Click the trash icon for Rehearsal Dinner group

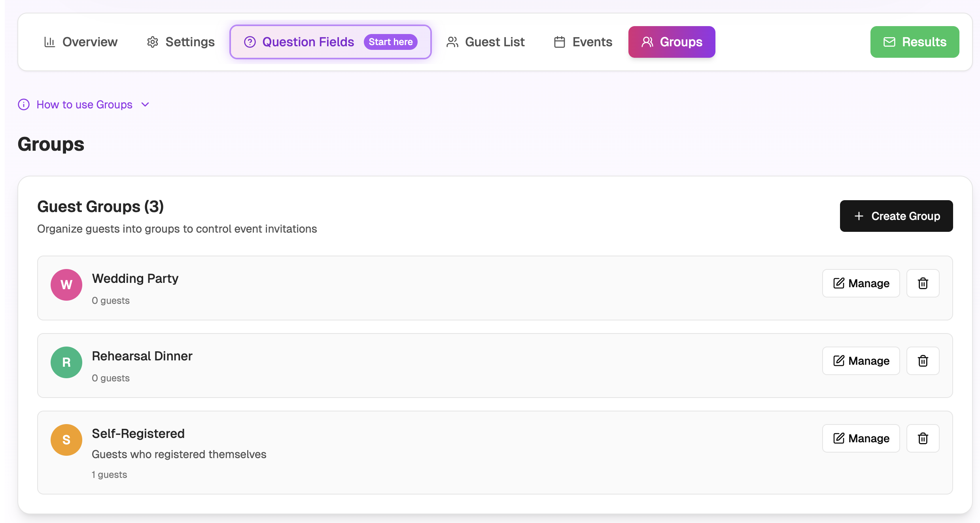click(923, 360)
